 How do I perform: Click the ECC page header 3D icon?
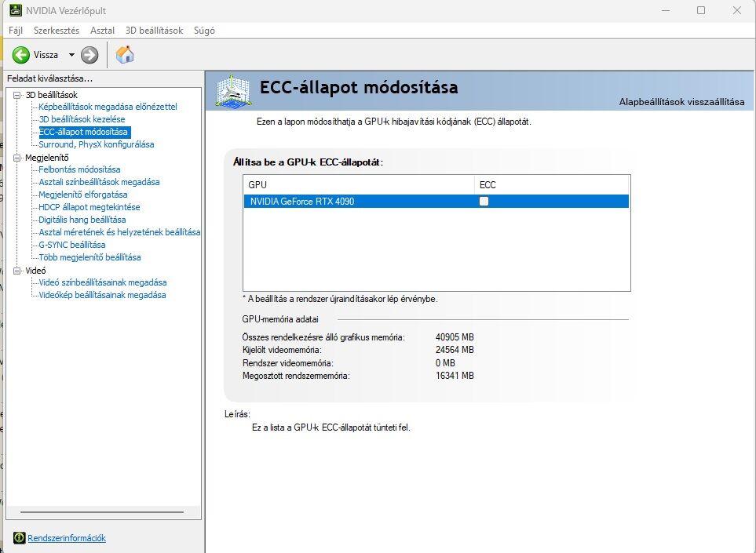click(x=233, y=90)
